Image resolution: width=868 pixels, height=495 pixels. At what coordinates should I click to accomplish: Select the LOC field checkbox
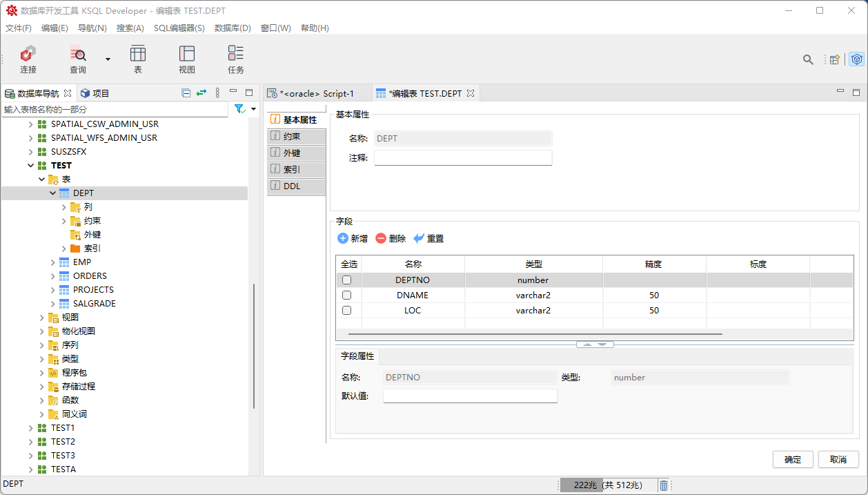(x=347, y=311)
